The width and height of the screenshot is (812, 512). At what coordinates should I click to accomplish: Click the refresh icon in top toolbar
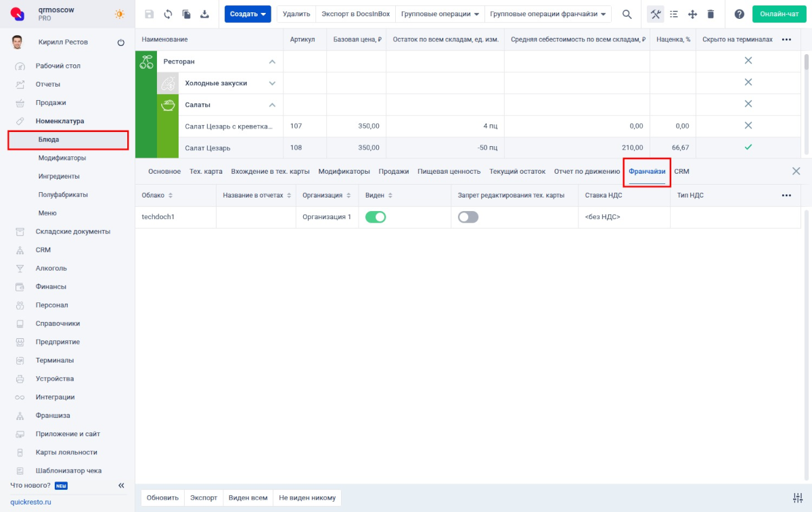tap(168, 14)
